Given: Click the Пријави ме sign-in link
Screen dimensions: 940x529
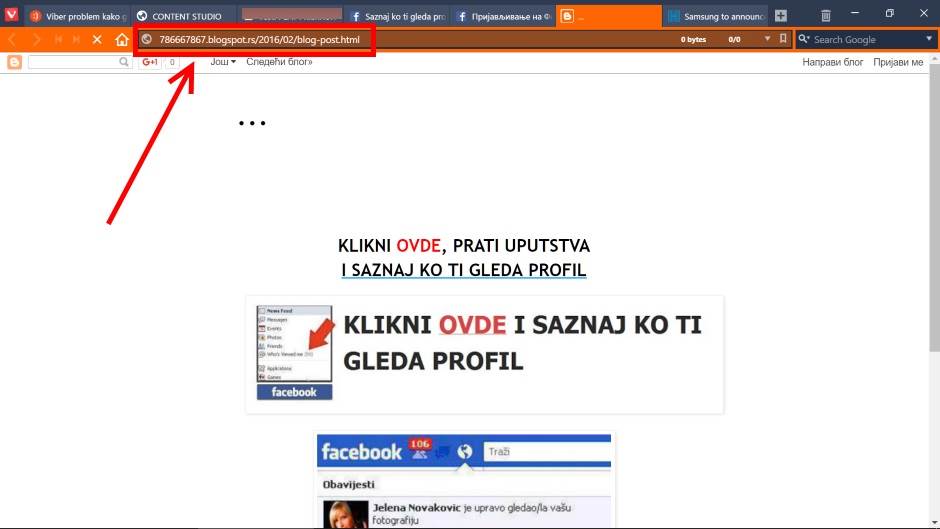Looking at the screenshot, I should point(897,62).
